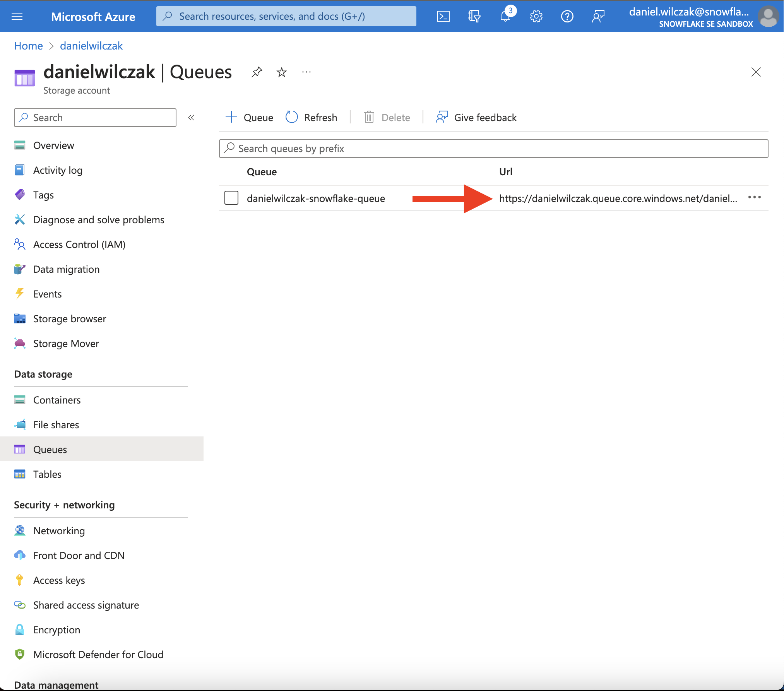Image resolution: width=784 pixels, height=691 pixels.
Task: Open the top bar feedback icon
Action: tap(598, 16)
